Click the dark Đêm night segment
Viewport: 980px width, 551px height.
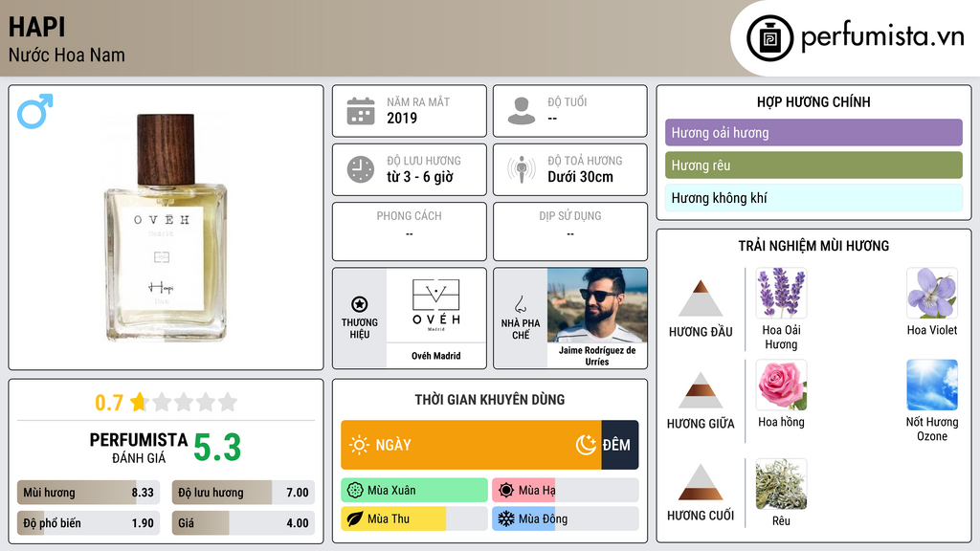[620, 445]
